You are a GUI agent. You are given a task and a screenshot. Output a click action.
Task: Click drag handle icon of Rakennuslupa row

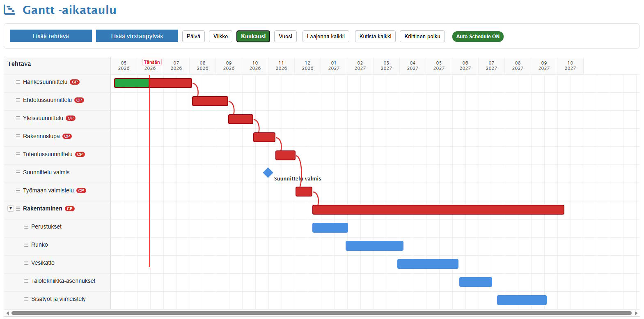point(18,136)
